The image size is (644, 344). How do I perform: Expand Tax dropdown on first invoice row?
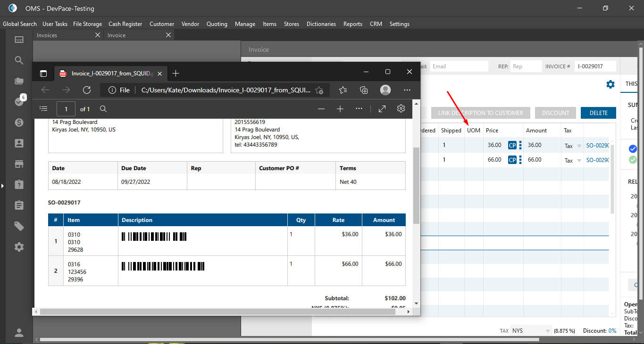(x=579, y=146)
